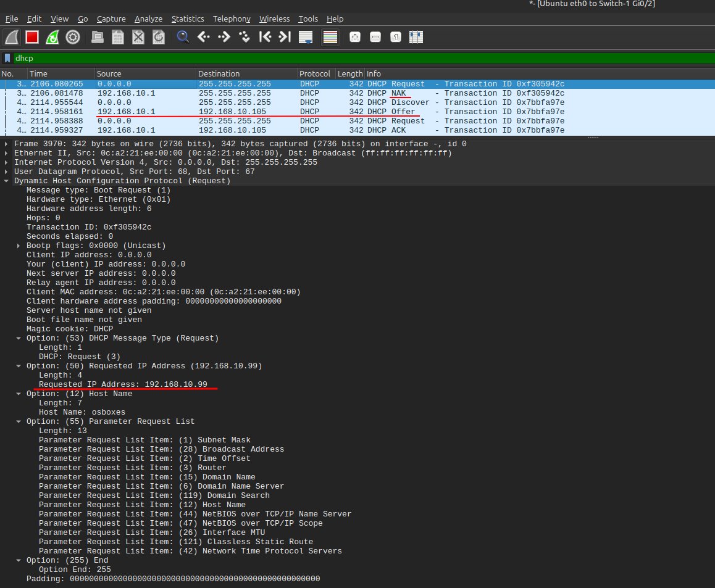The height and width of the screenshot is (588, 715).
Task: Go to the first packet
Action: [265, 37]
